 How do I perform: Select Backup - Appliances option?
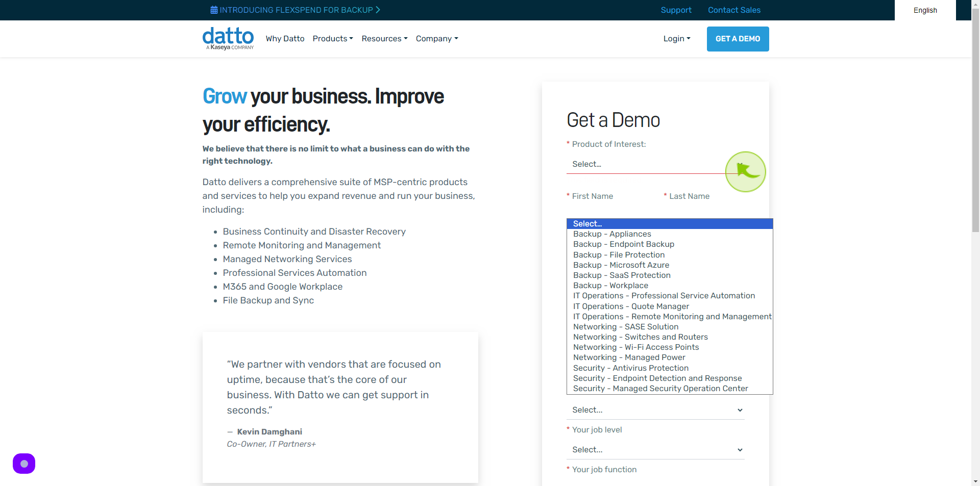click(x=670, y=234)
